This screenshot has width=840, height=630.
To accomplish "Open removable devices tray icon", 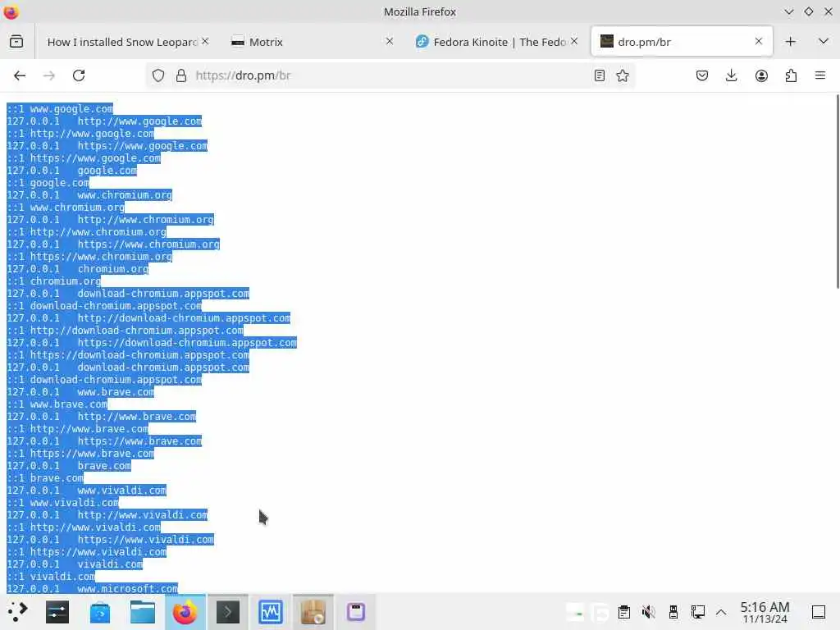I will coord(673,612).
